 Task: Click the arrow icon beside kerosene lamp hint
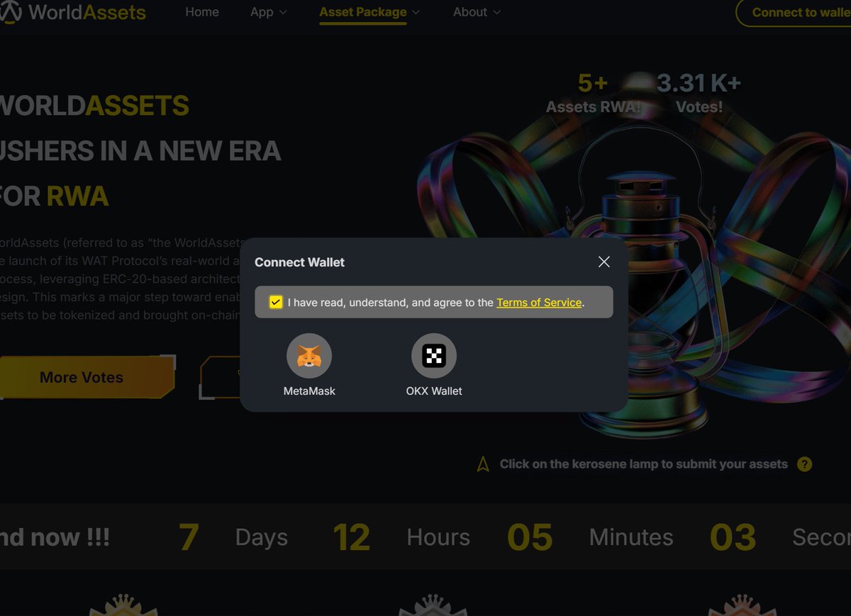pos(483,464)
